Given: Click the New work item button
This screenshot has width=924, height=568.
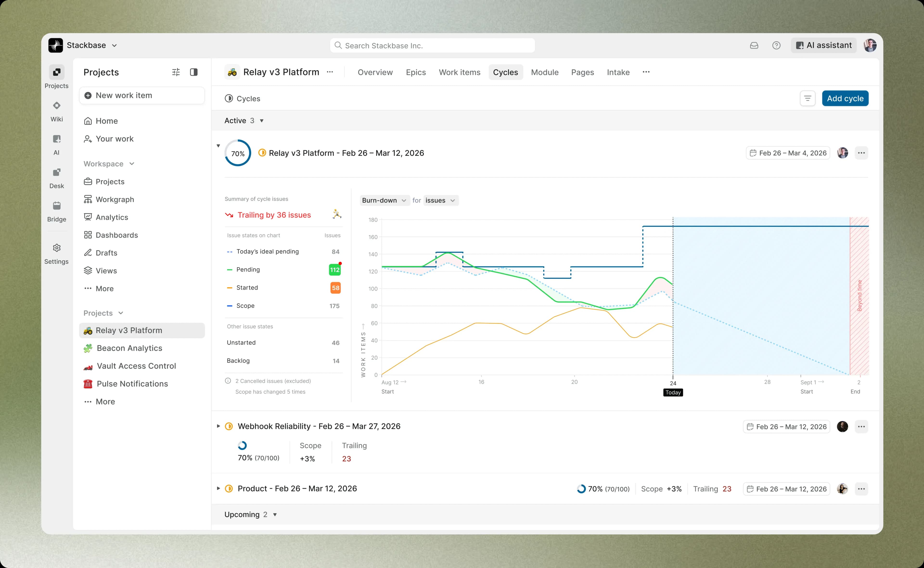Looking at the screenshot, I should (x=142, y=95).
